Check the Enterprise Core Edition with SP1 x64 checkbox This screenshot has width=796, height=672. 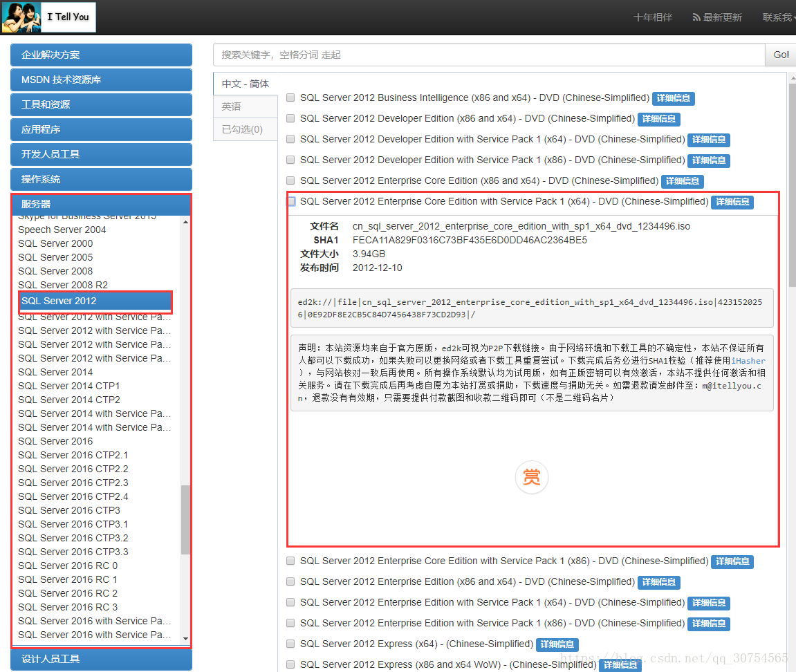point(290,201)
